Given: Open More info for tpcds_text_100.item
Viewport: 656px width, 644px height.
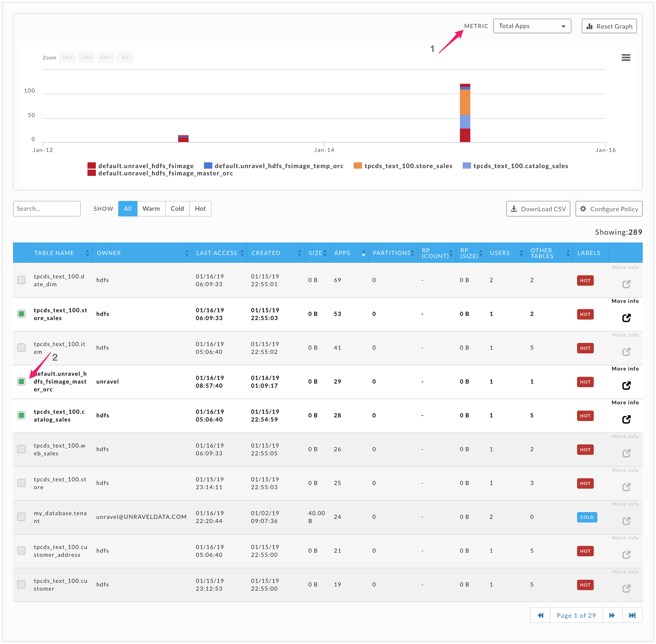Looking at the screenshot, I should click(x=626, y=352).
